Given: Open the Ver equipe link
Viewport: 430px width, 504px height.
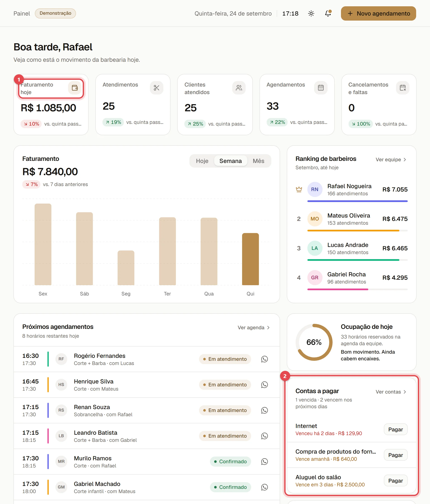Looking at the screenshot, I should pos(391,160).
